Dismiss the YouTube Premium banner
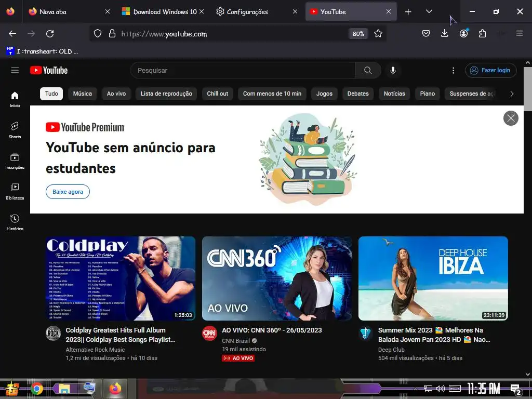 pos(511,118)
